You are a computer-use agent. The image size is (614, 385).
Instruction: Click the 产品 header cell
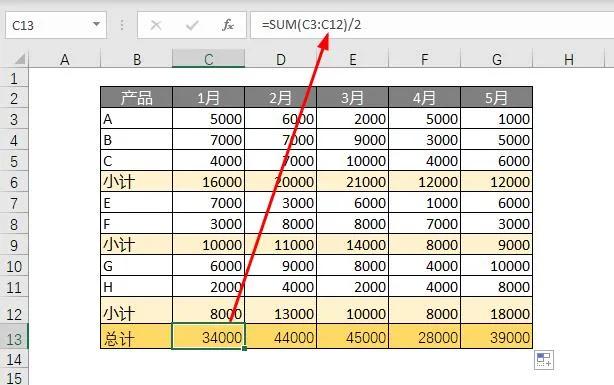137,98
